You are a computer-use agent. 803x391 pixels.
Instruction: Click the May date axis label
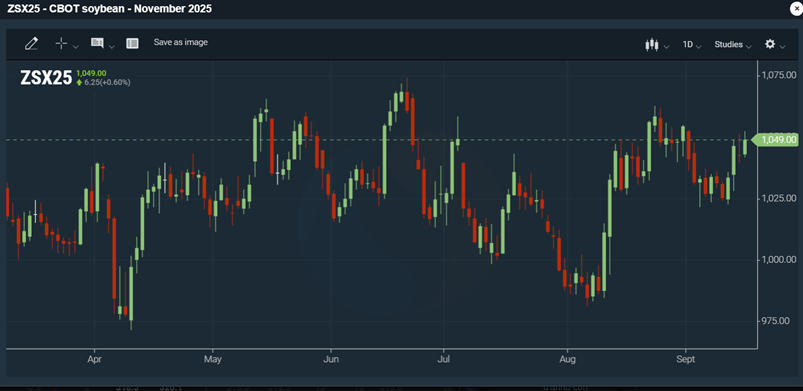213,359
